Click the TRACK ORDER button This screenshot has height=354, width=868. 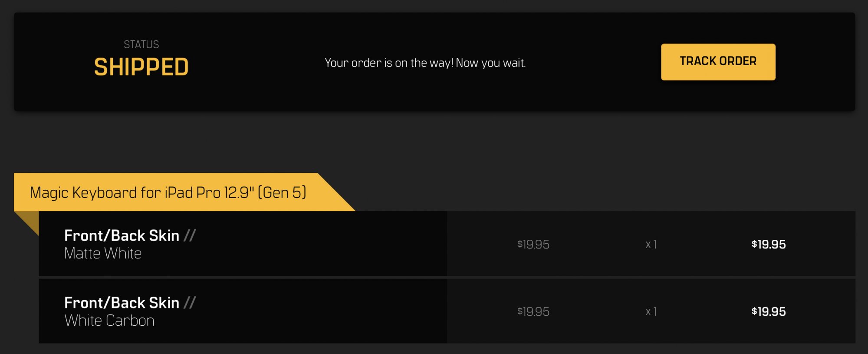point(718,62)
